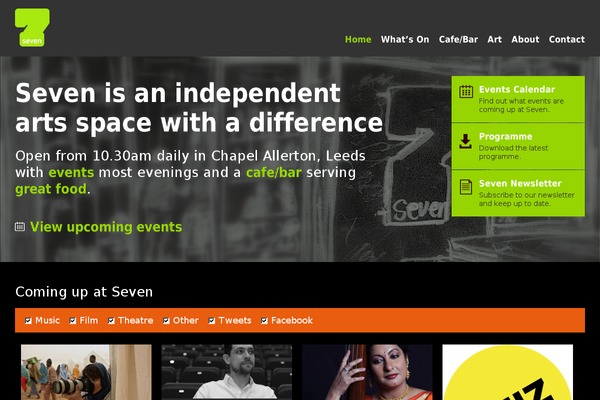Open the What's On menu item
600x400 pixels.
[405, 39]
